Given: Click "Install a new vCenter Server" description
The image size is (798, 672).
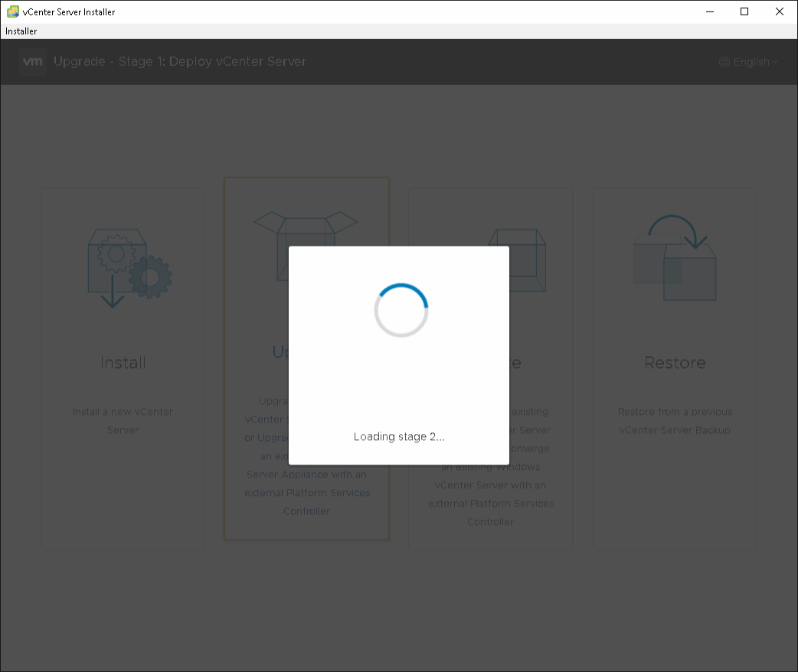Looking at the screenshot, I should pos(123,421).
